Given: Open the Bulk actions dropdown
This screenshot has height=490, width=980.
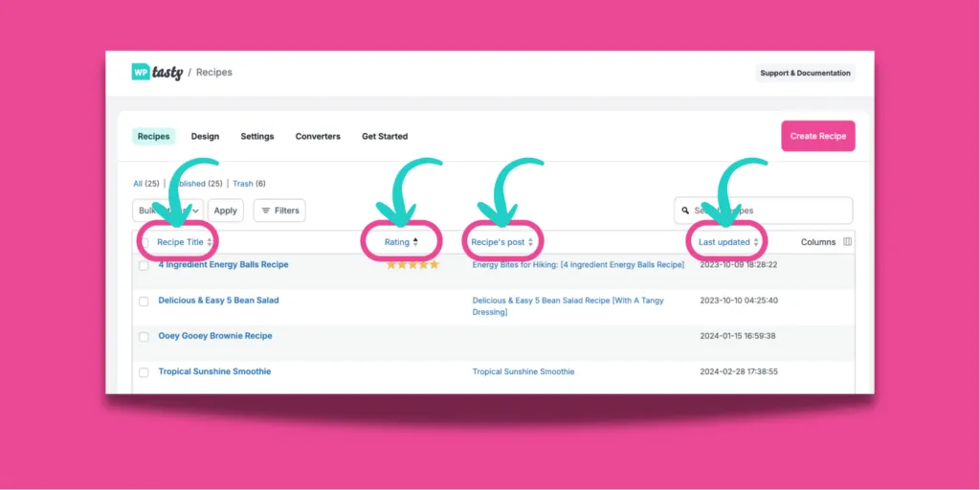Looking at the screenshot, I should 168,211.
